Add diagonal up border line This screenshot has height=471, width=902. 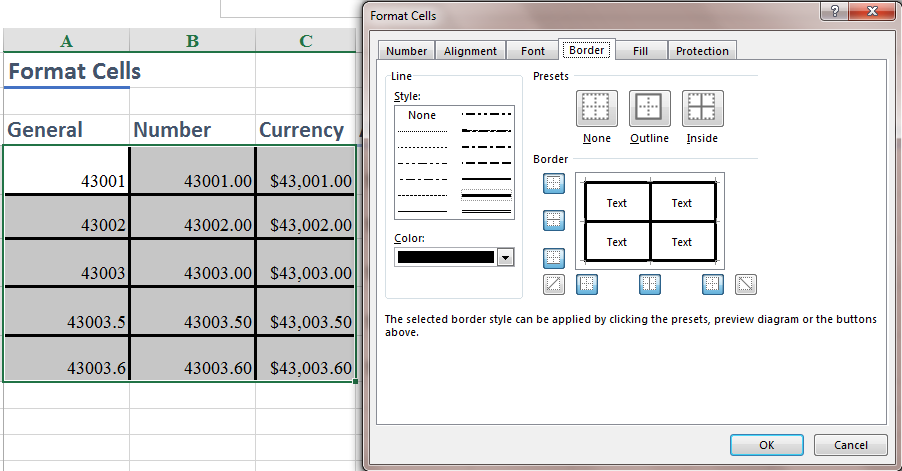click(554, 285)
